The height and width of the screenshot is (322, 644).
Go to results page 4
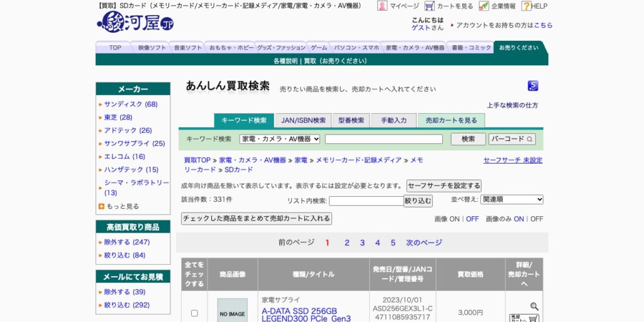[377, 243]
